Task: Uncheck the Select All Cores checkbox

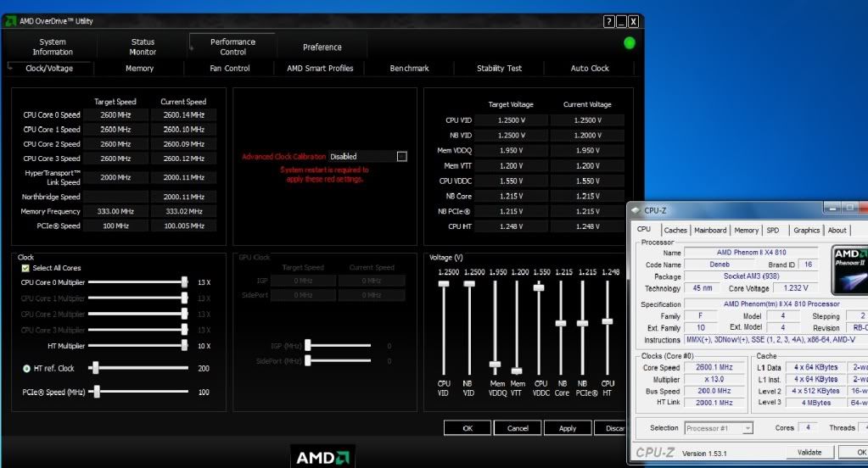Action: pos(25,268)
